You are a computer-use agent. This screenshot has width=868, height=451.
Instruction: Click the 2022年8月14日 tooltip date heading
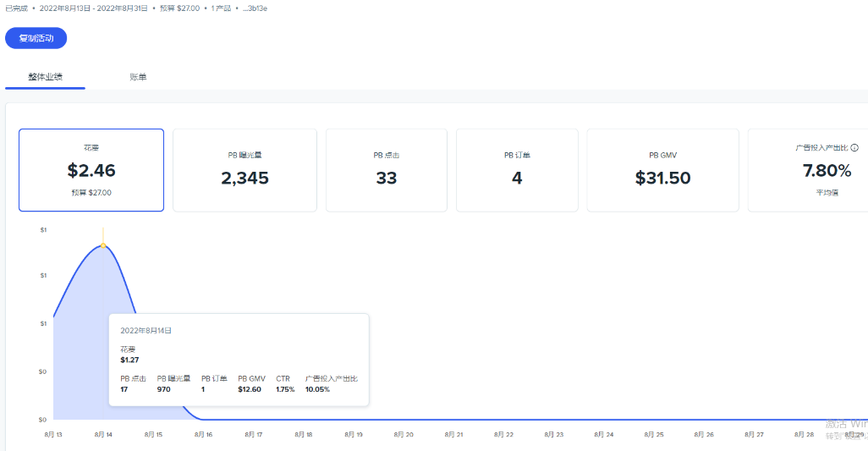[146, 330]
